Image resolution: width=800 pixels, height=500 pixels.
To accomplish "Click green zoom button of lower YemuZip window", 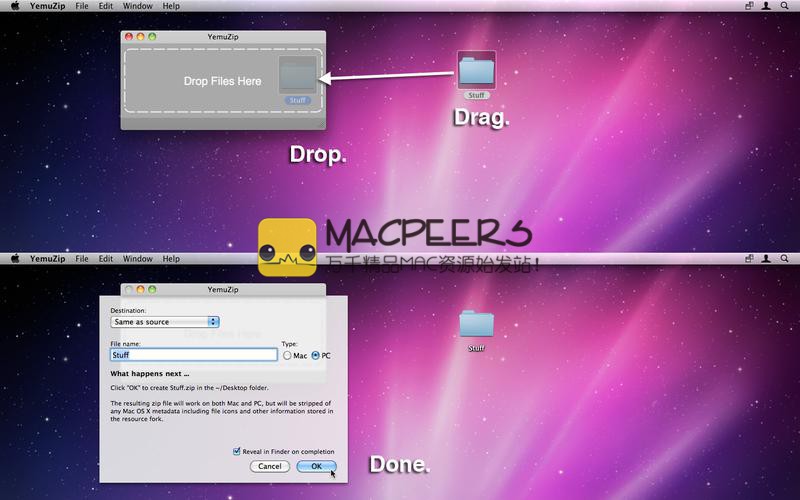I will click(152, 289).
